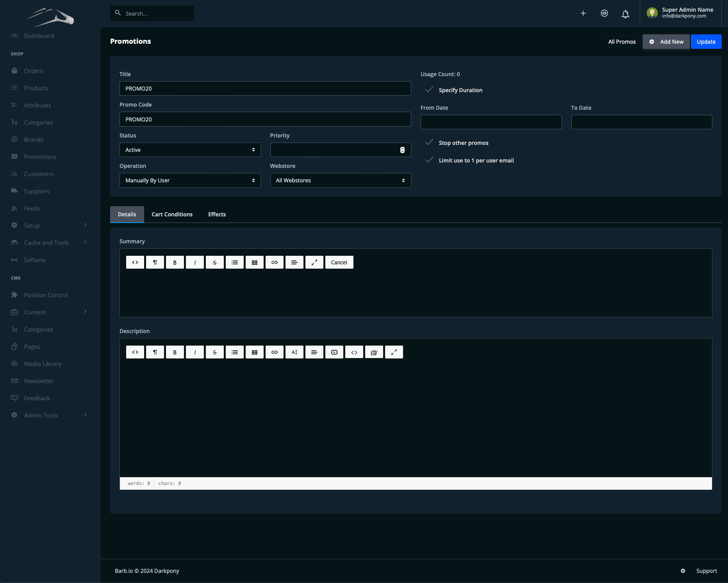Open the notifications bell
The width and height of the screenshot is (728, 583).
point(625,14)
